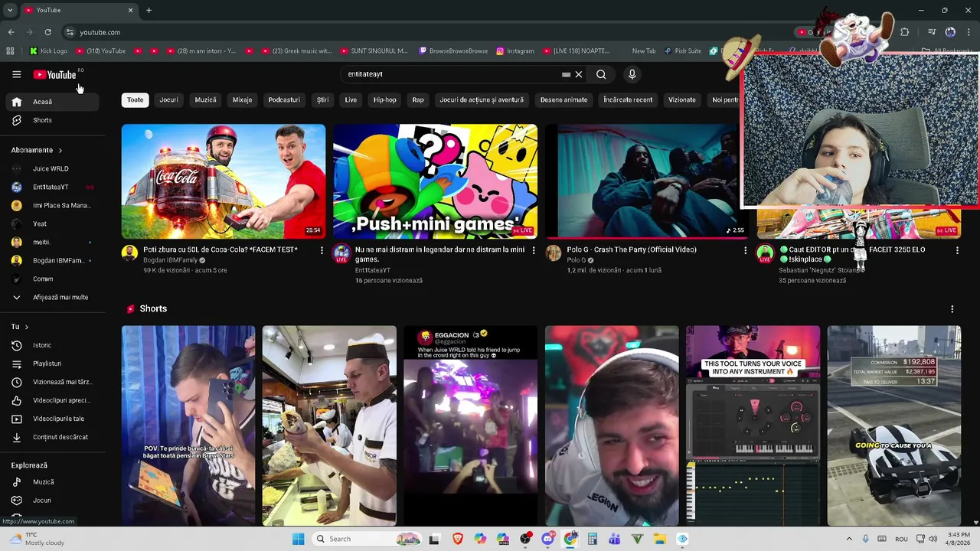Open File Explorer from the taskbar
980x551 pixels.
659,539
